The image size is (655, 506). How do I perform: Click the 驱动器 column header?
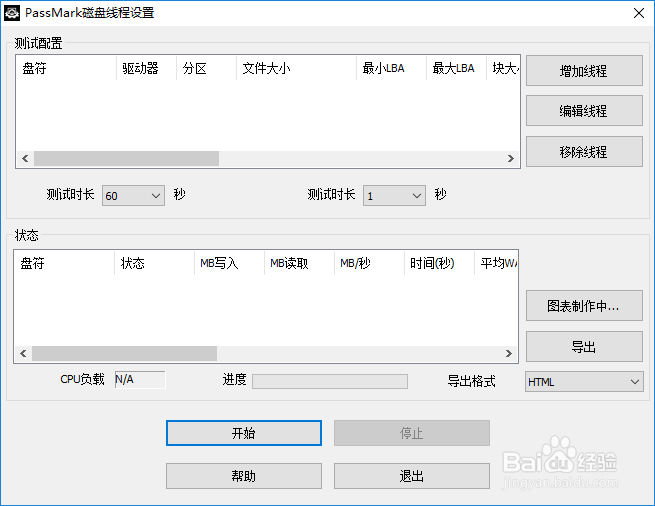tap(146, 68)
